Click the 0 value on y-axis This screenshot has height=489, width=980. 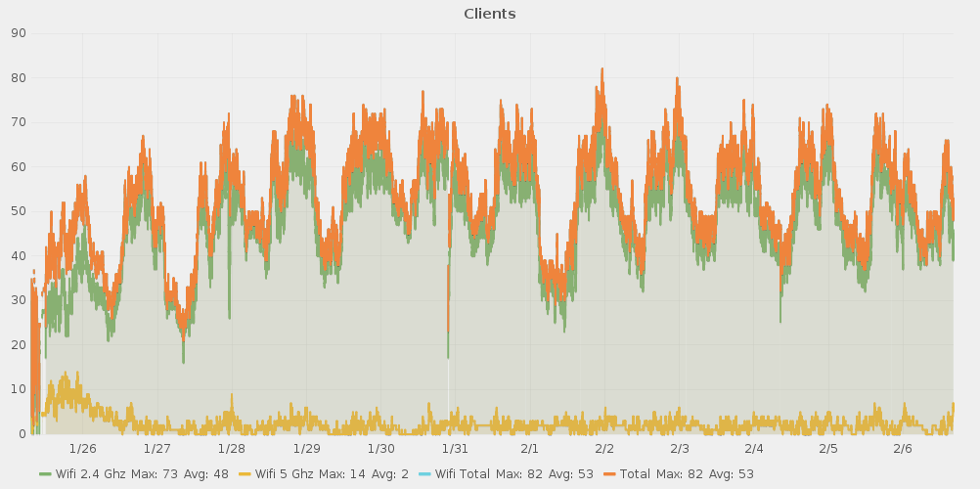pos(22,433)
